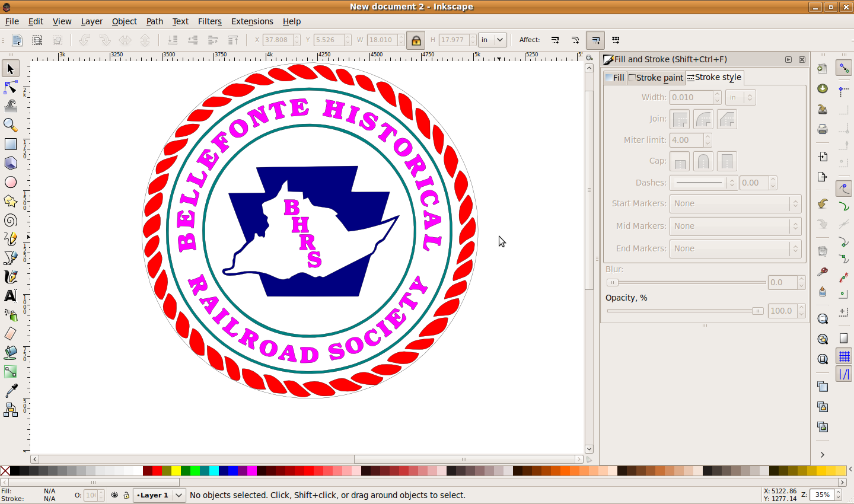Screen dimensions: 854x504
Task: Choose the Round join button
Action: tap(703, 119)
